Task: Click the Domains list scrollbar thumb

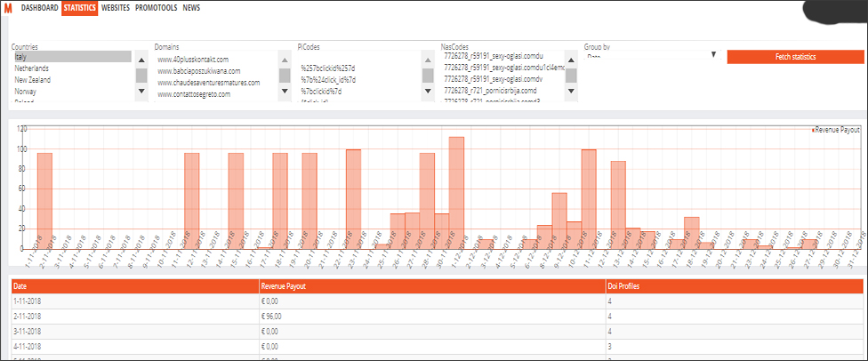Action: click(x=285, y=76)
